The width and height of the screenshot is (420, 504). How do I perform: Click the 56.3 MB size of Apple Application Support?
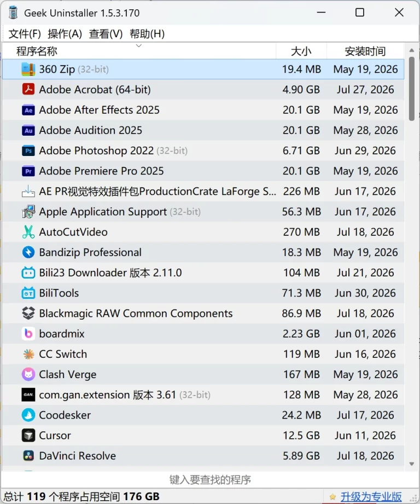coord(301,211)
